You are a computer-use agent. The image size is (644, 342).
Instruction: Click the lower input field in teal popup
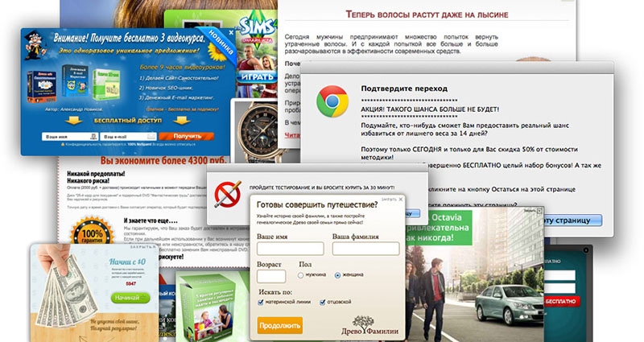point(559,288)
